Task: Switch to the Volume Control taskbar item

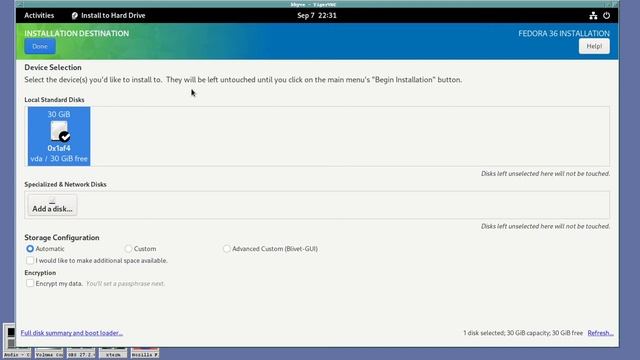Action: (x=49, y=353)
